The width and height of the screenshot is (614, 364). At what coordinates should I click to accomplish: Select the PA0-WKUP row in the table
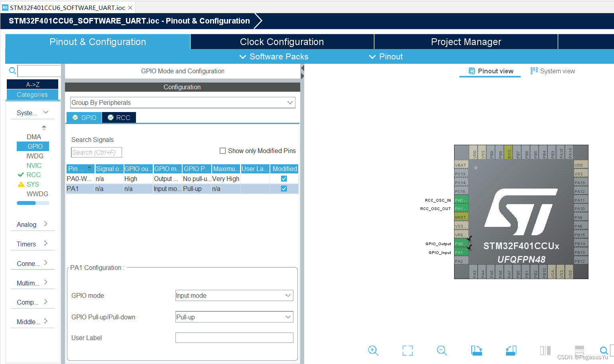[182, 179]
